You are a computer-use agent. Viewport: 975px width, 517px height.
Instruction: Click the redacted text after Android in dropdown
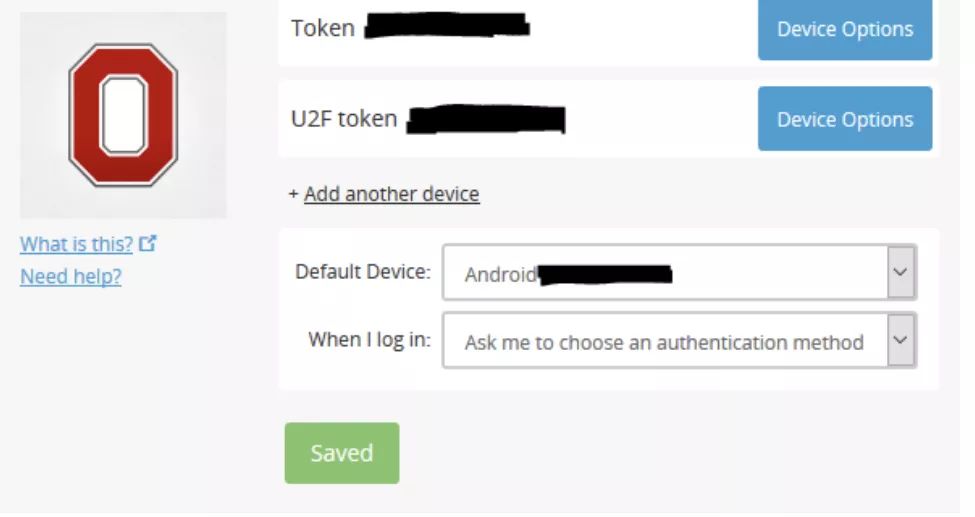tap(604, 274)
